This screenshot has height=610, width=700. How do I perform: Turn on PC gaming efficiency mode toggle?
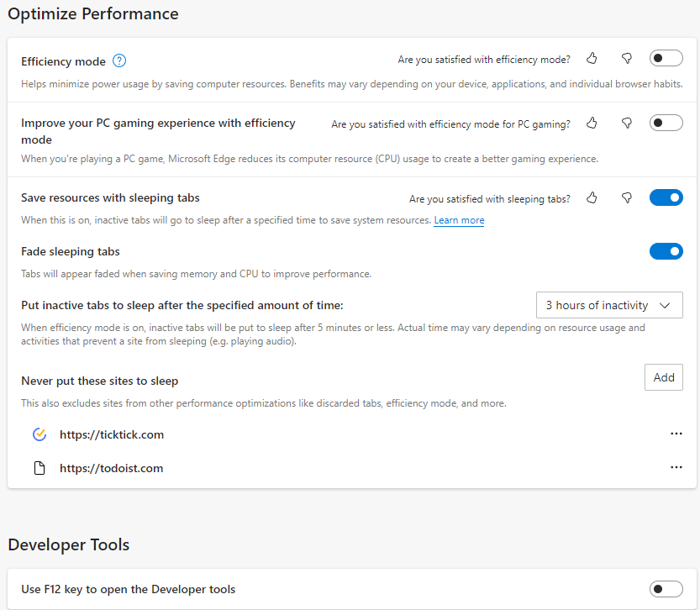(666, 124)
